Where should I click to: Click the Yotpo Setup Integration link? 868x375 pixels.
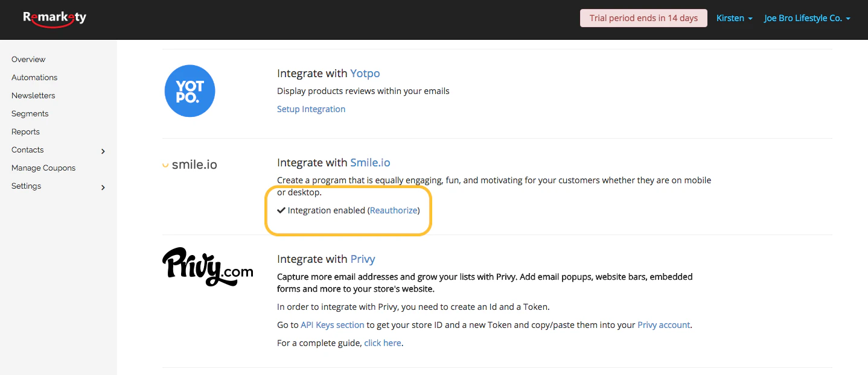pyautogui.click(x=311, y=109)
